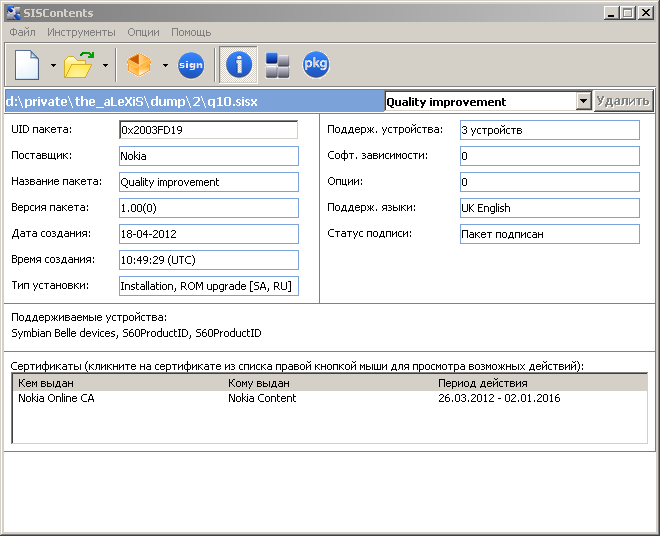The height and width of the screenshot is (536, 660).
Task: Click the Версия пакета field 1.00(0)
Action: (x=209, y=208)
